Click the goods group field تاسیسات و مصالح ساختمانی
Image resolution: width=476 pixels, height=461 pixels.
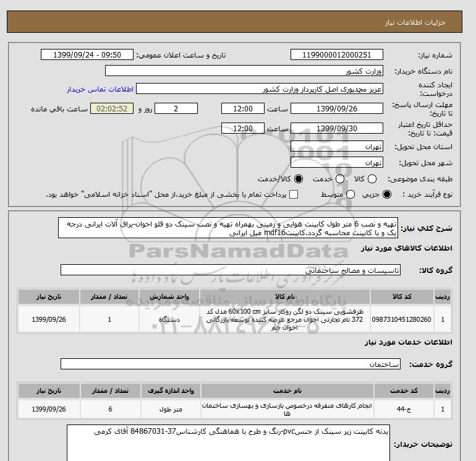[x=231, y=270]
